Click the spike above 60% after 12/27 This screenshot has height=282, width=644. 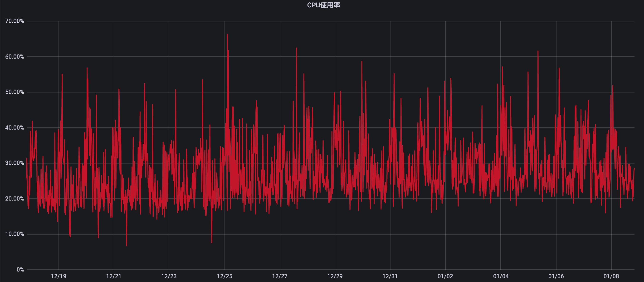point(297,48)
